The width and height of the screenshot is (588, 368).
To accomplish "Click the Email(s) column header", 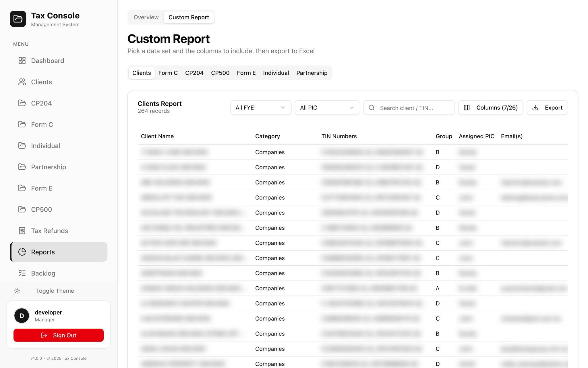I will click(512, 137).
